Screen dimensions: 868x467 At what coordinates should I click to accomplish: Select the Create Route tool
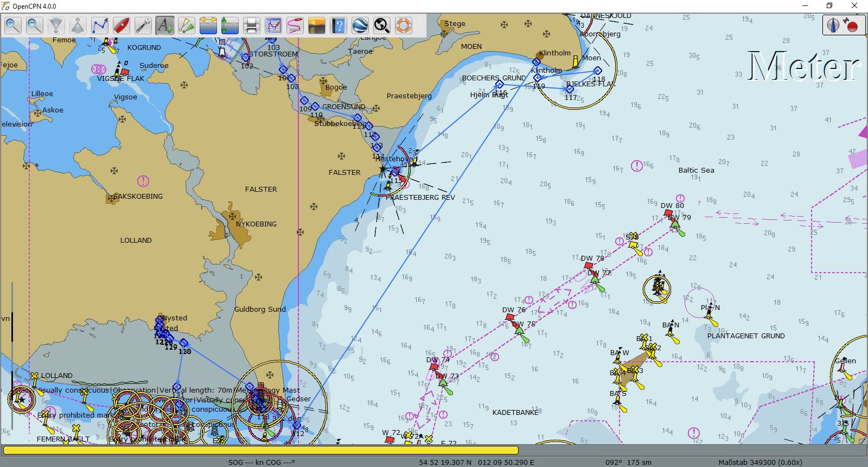click(x=100, y=26)
